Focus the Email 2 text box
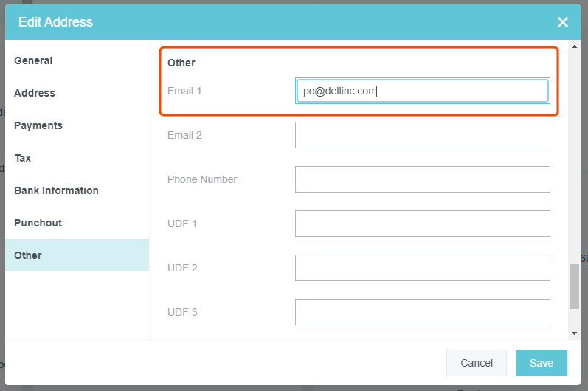588x391 pixels. 422,135
